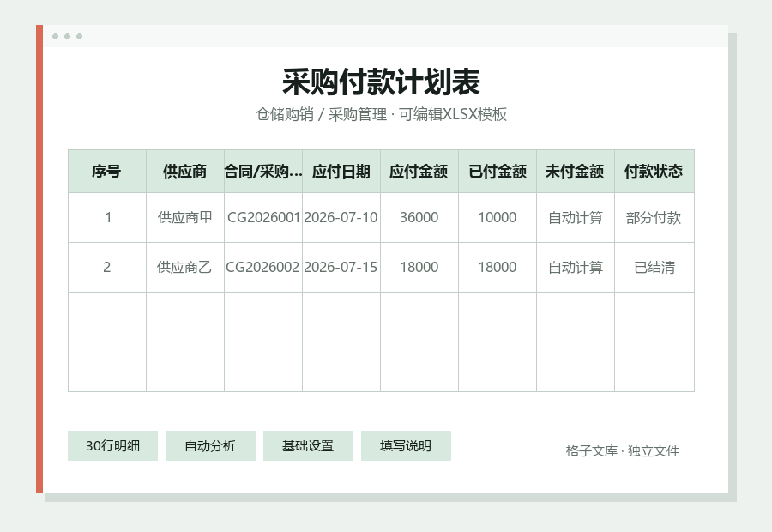Image resolution: width=772 pixels, height=532 pixels.
Task: Click the 30行明细 tag button
Action: tap(112, 446)
